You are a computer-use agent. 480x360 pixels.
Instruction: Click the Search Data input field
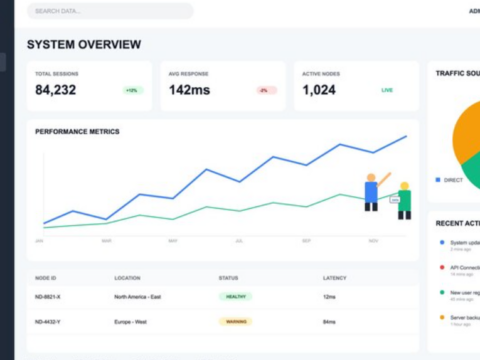pos(110,11)
